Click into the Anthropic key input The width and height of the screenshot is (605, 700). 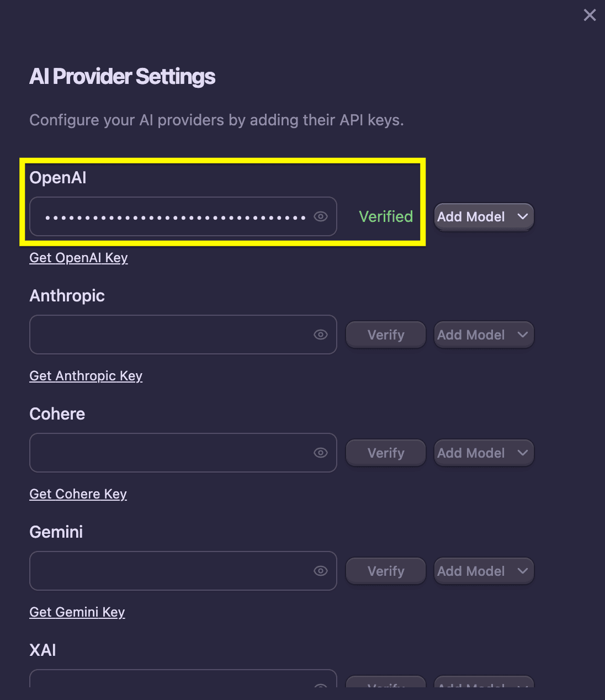[171, 335]
